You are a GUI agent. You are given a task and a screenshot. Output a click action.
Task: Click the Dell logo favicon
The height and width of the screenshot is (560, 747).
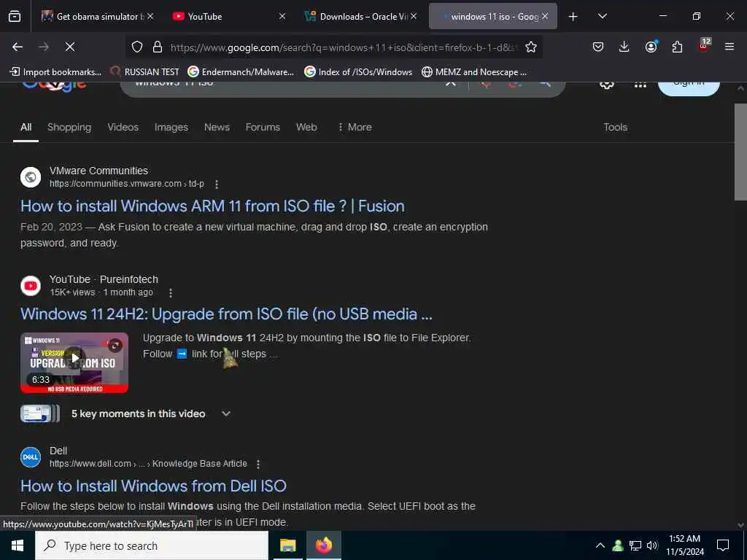[31, 457]
